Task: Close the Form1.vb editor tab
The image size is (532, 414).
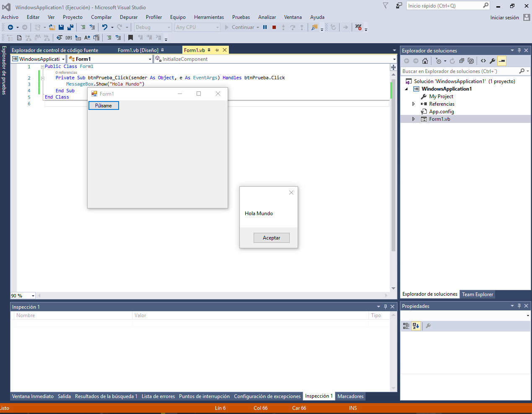Action: (x=225, y=50)
